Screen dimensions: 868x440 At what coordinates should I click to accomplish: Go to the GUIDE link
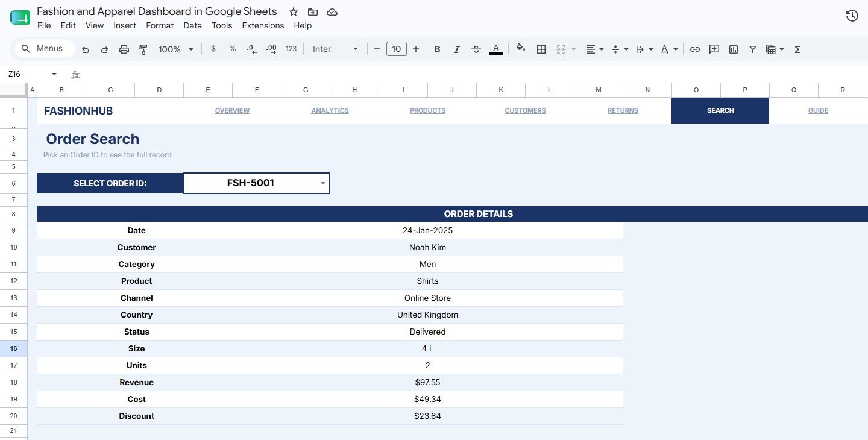[818, 111]
